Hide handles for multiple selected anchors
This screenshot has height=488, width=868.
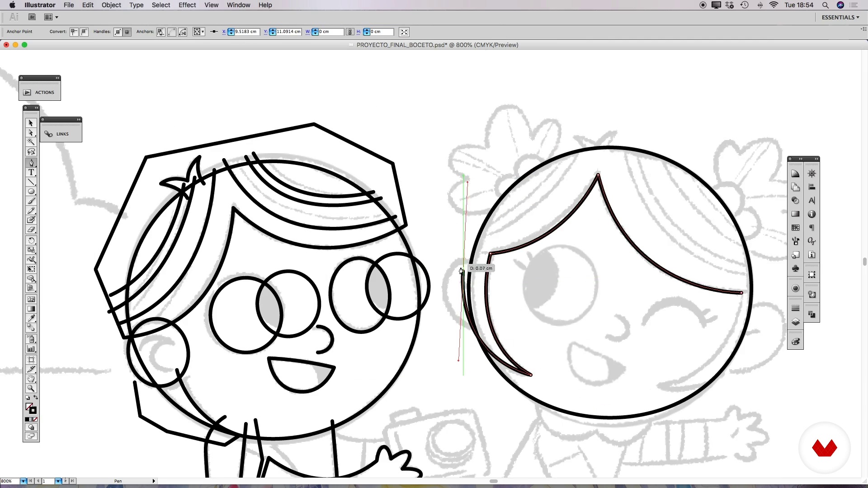pyautogui.click(x=127, y=32)
